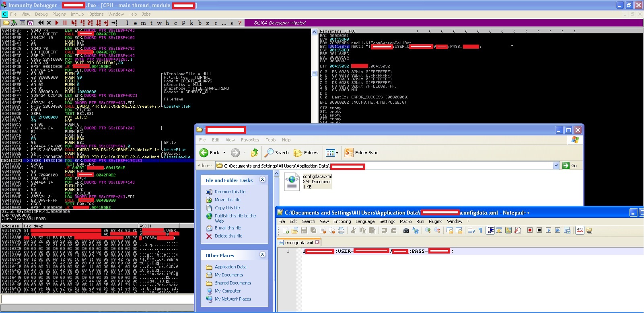Screen dimensions: 644x313
Task: Open the Debug menu in Immunity Debugger
Action: coord(41,14)
